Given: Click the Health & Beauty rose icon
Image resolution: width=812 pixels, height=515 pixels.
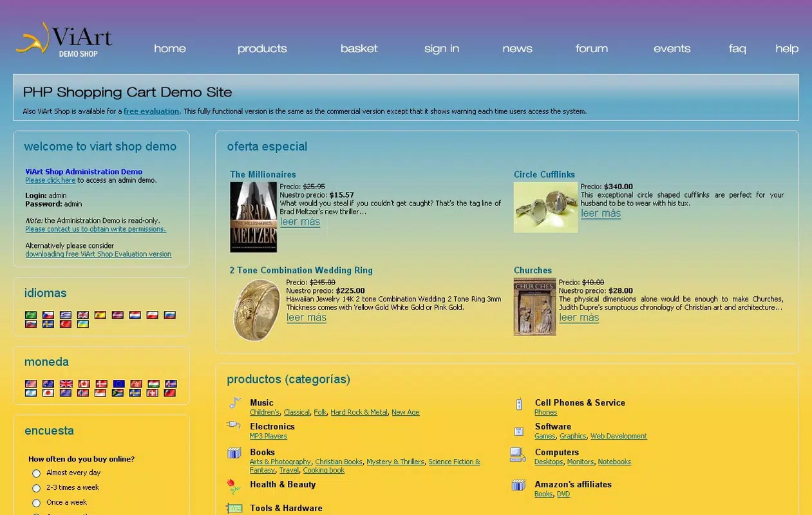Looking at the screenshot, I should pos(234,486).
